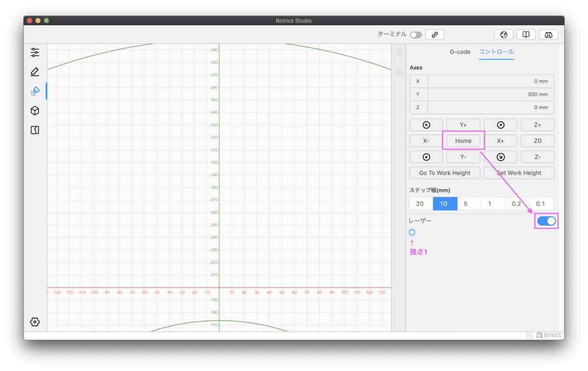Turn off the レーザー laser switch
588x371 pixels.
[546, 221]
